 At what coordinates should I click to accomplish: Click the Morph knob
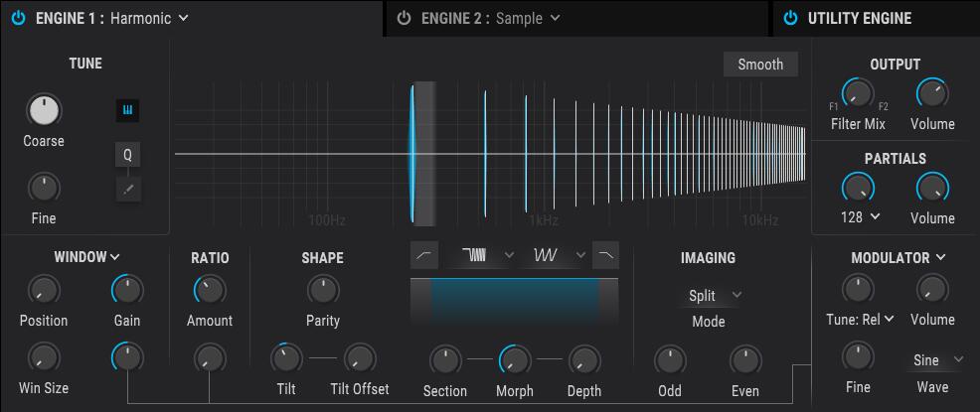[x=514, y=359]
